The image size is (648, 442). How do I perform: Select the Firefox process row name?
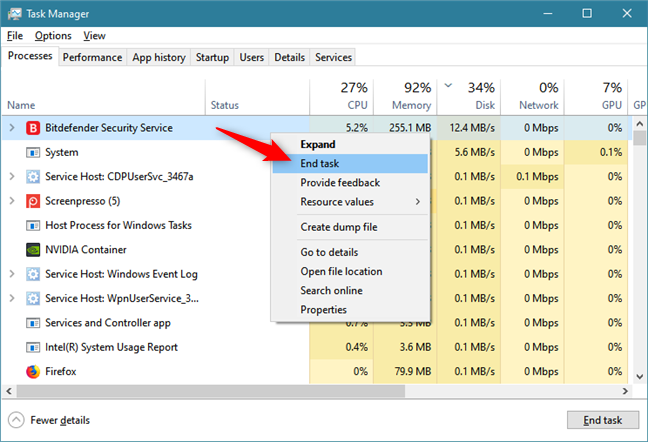(x=61, y=372)
